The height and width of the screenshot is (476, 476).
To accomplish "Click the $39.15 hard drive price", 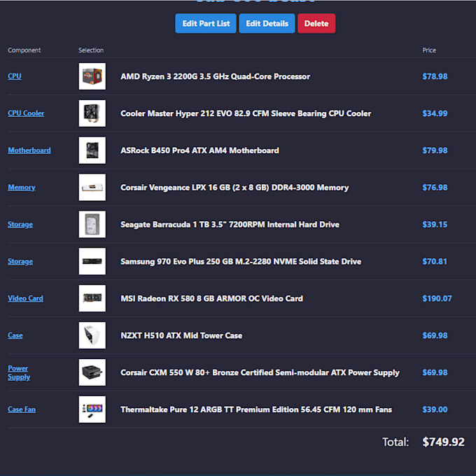I will (x=435, y=225).
